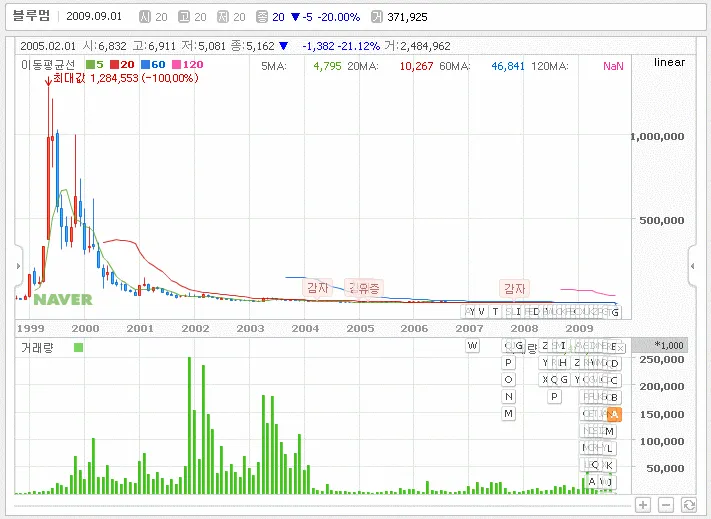The height and width of the screenshot is (519, 711).
Task: Click the T event marker near 2007
Action: click(494, 312)
